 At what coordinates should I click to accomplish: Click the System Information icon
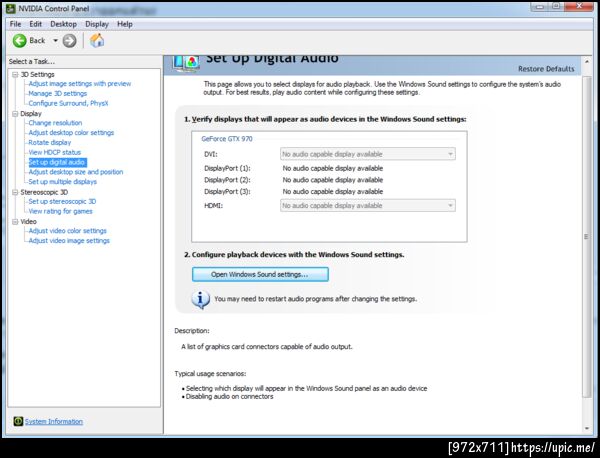pyautogui.click(x=18, y=421)
